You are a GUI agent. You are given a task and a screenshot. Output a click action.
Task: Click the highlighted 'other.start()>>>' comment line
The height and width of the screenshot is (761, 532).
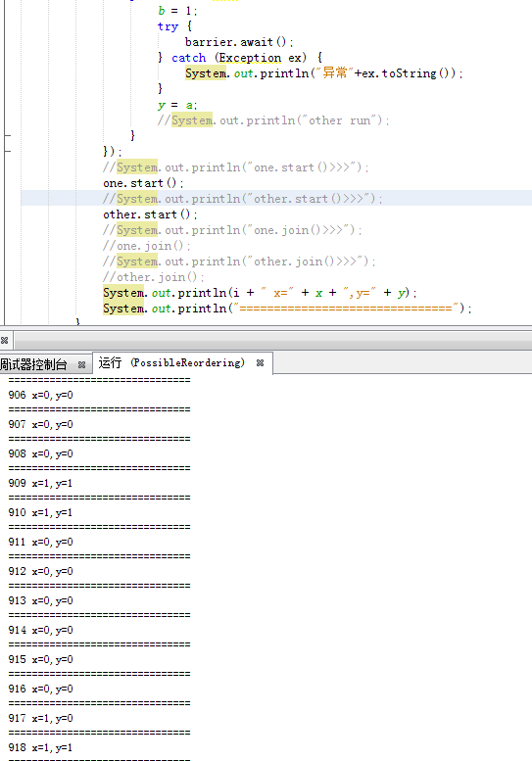tap(243, 199)
